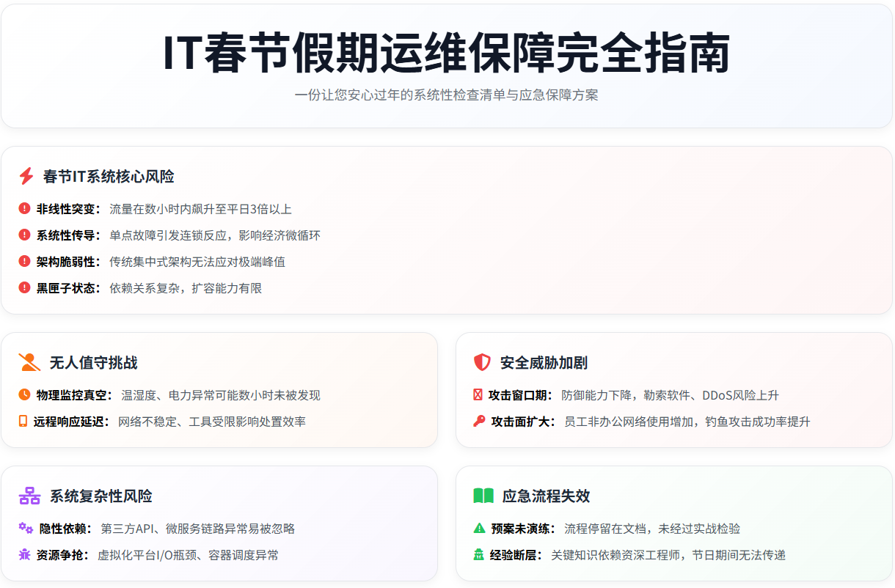This screenshot has width=895, height=588.
Task: Click the green icon beside 经验断层
Action: point(479,555)
